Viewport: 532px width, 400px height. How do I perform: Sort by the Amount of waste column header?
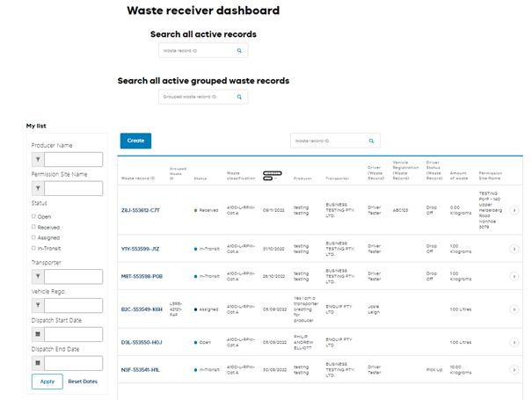[459, 176]
